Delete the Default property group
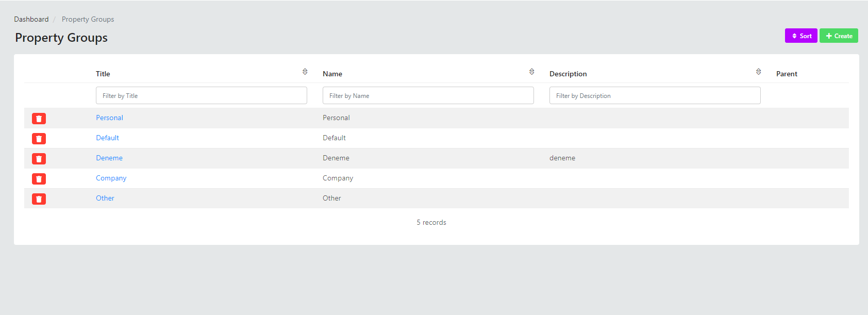The height and width of the screenshot is (315, 868). tap(39, 139)
